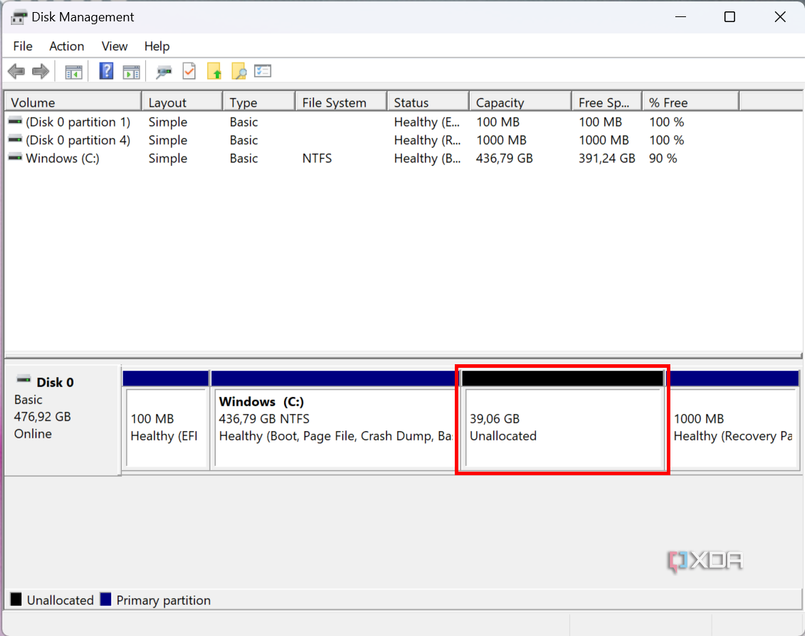Click the 1000 MB capacity cell of partition 4
The width and height of the screenshot is (805, 636).
[x=501, y=140]
